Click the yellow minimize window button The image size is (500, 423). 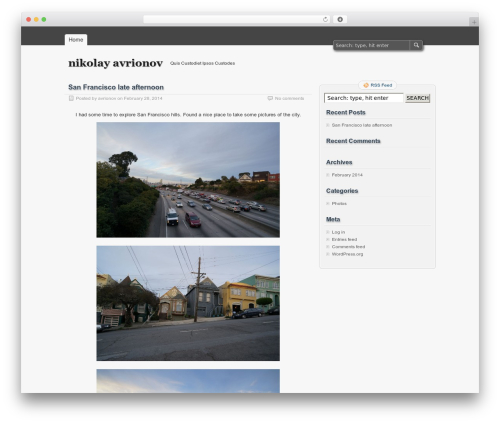36,19
